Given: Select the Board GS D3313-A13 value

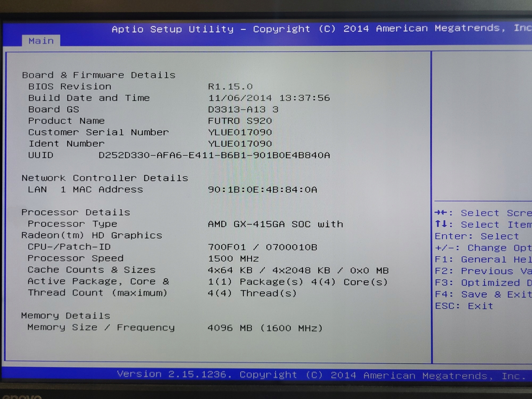Looking at the screenshot, I should click(243, 109).
